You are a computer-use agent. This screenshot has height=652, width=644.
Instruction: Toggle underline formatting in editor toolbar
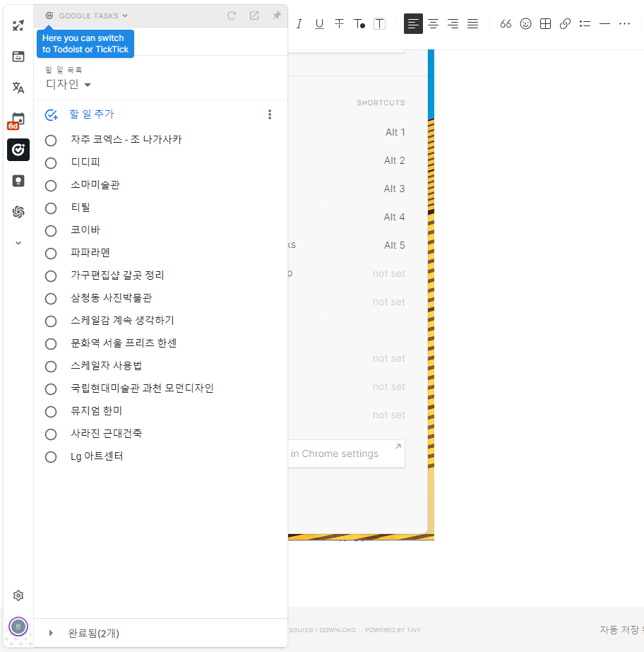[319, 24]
